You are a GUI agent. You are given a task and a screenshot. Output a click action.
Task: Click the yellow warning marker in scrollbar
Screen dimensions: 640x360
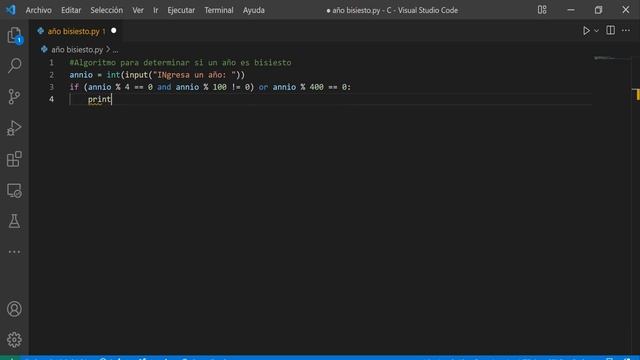coord(637,94)
